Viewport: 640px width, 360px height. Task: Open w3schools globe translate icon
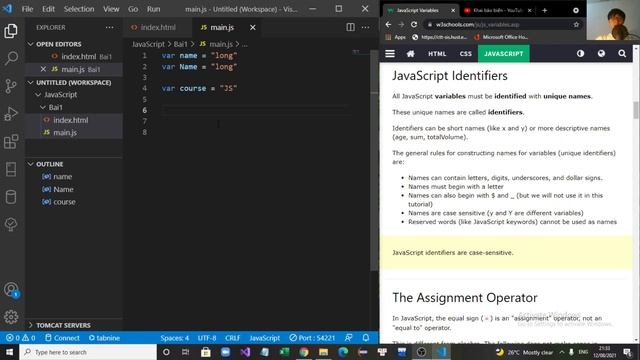point(601,53)
